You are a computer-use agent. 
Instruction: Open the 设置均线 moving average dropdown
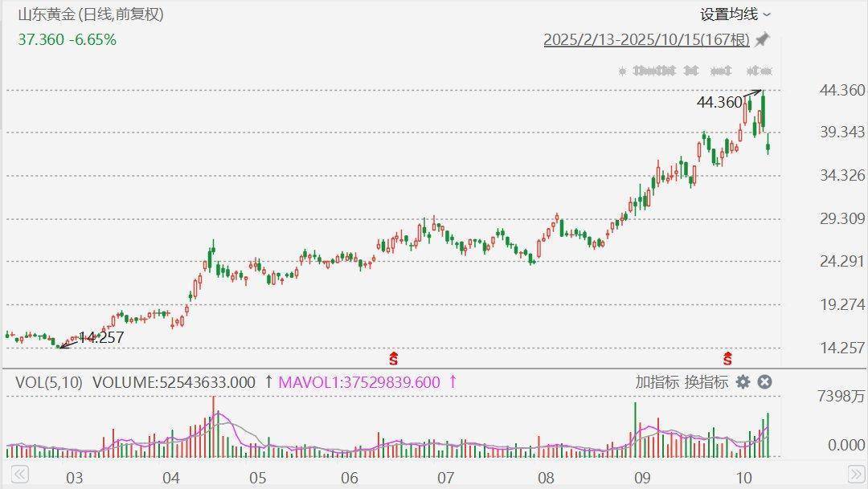coord(735,14)
